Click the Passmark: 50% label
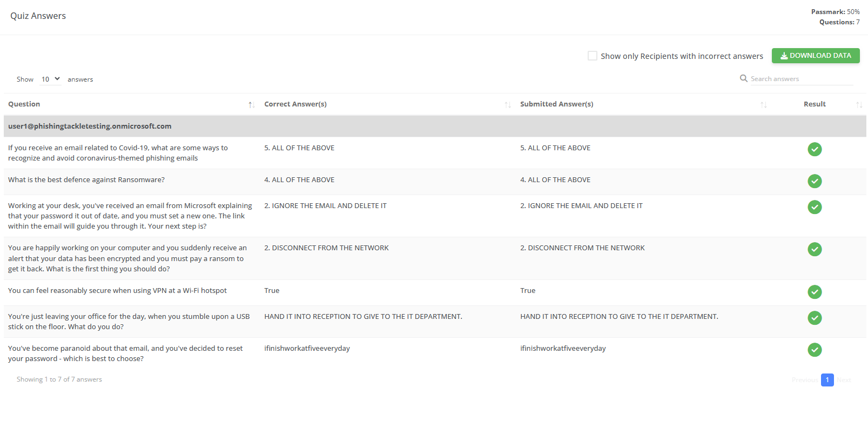The image size is (868, 447). coord(835,12)
